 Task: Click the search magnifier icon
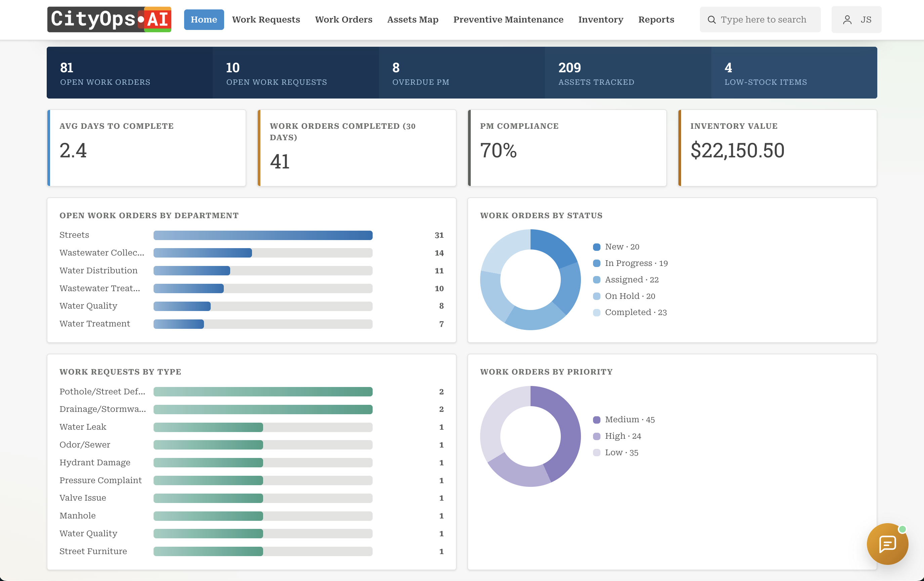pyautogui.click(x=711, y=20)
